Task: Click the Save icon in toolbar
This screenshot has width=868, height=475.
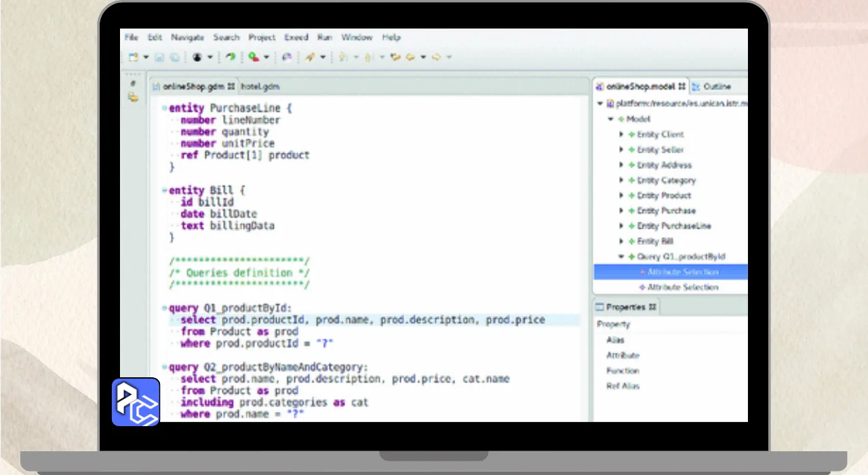Action: (x=161, y=58)
